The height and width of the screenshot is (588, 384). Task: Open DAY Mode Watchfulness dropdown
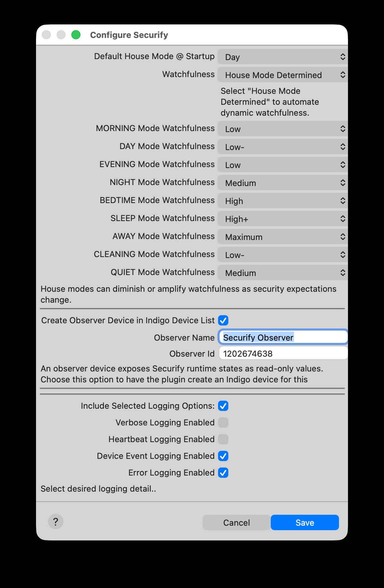pyautogui.click(x=283, y=147)
